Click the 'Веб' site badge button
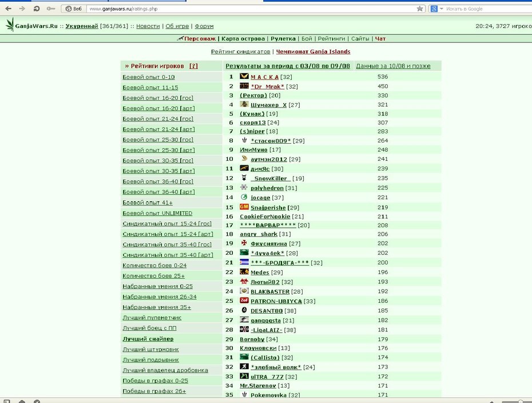 74,9
